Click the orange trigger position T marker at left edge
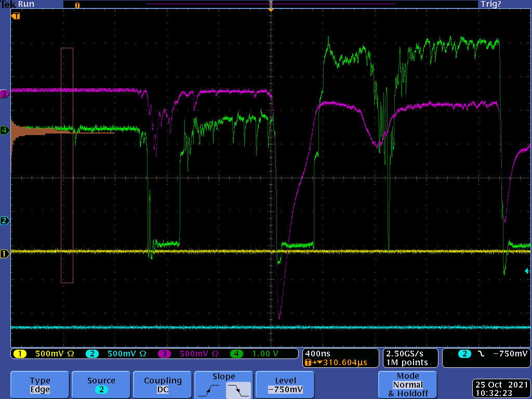 16,16
